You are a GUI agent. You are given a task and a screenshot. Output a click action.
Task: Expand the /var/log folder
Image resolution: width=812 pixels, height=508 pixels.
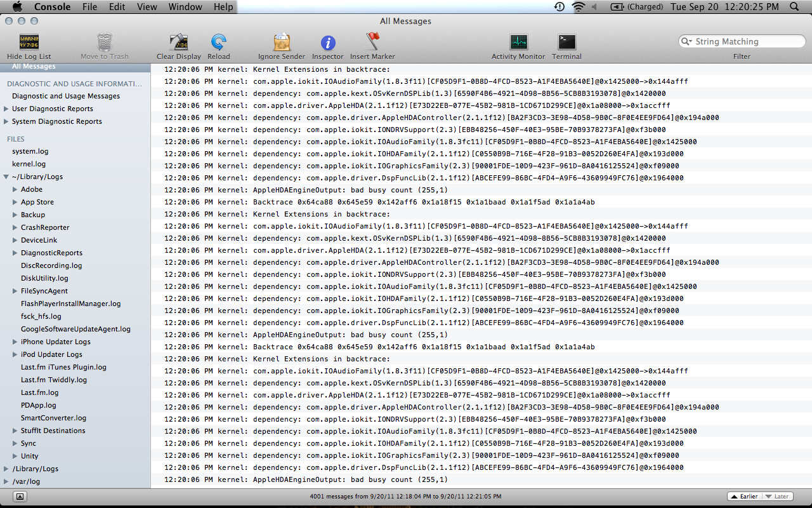click(x=6, y=481)
